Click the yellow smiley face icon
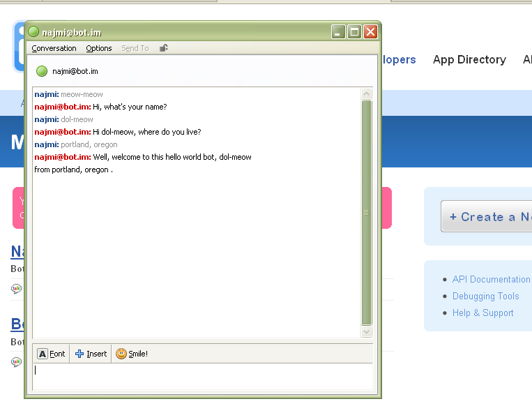The image size is (532, 406). (121, 354)
